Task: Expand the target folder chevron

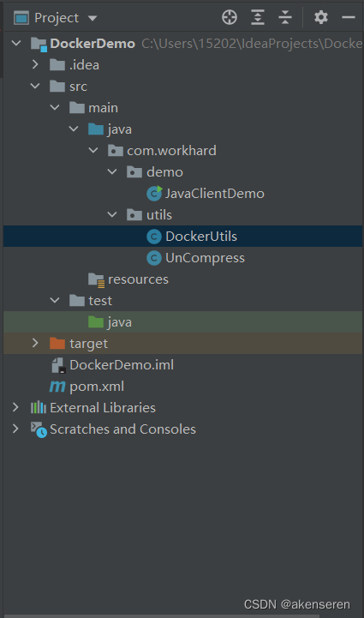Action: tap(35, 344)
